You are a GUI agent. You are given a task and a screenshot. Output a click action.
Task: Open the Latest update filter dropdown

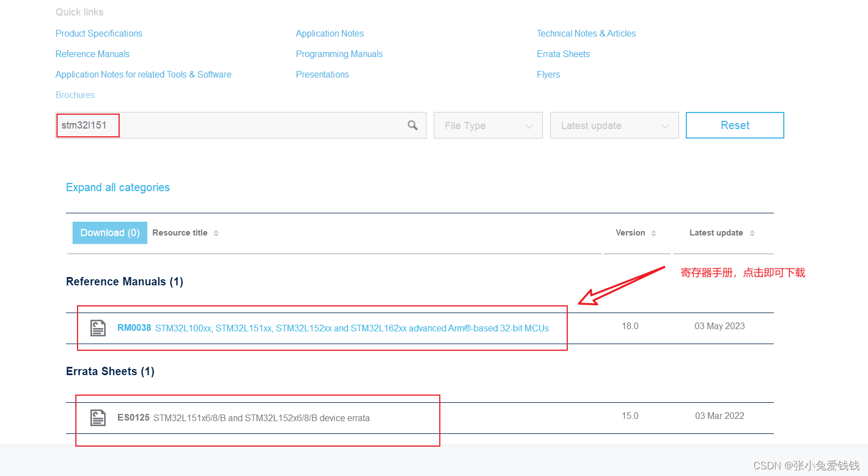coord(614,125)
